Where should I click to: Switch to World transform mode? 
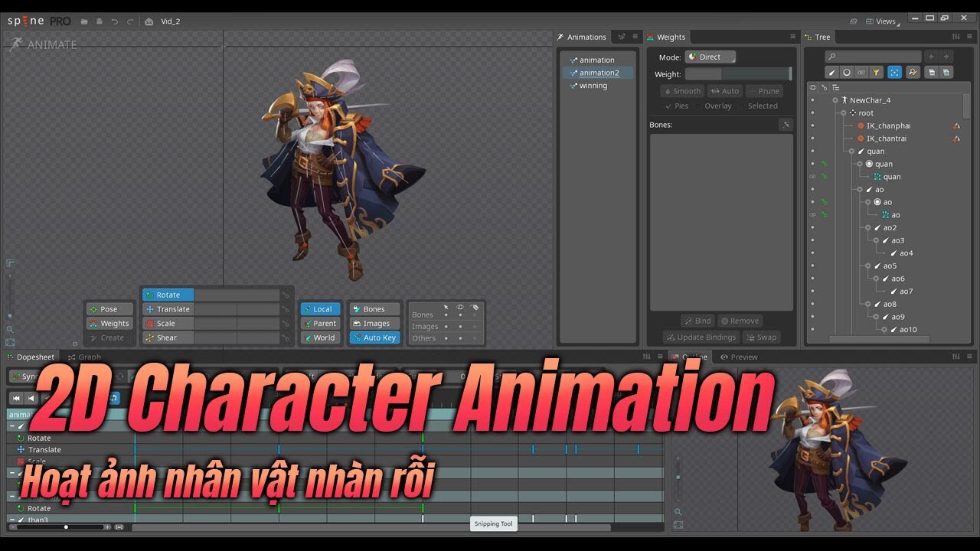(320, 337)
